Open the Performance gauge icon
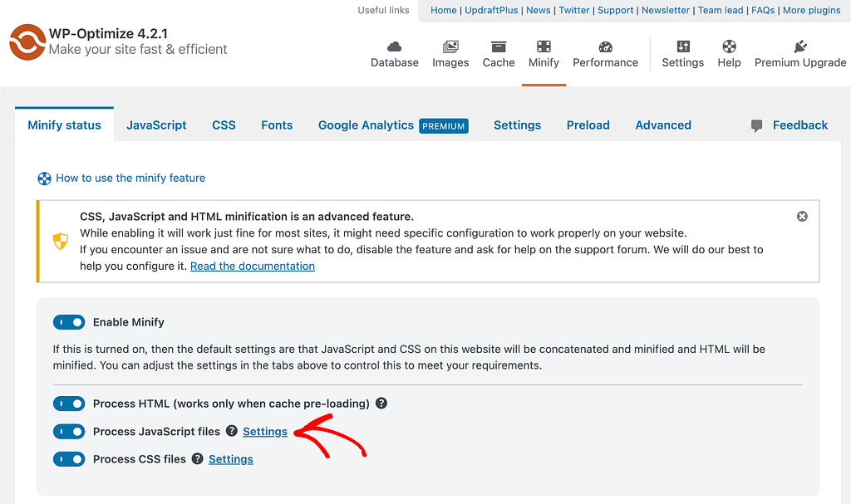The image size is (851, 504). [606, 46]
